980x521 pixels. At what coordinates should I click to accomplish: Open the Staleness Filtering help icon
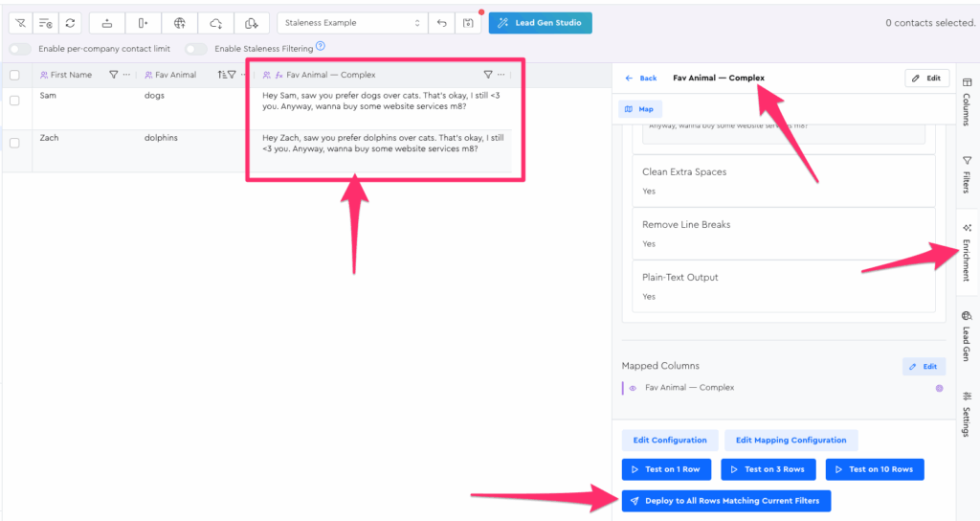pyautogui.click(x=321, y=46)
